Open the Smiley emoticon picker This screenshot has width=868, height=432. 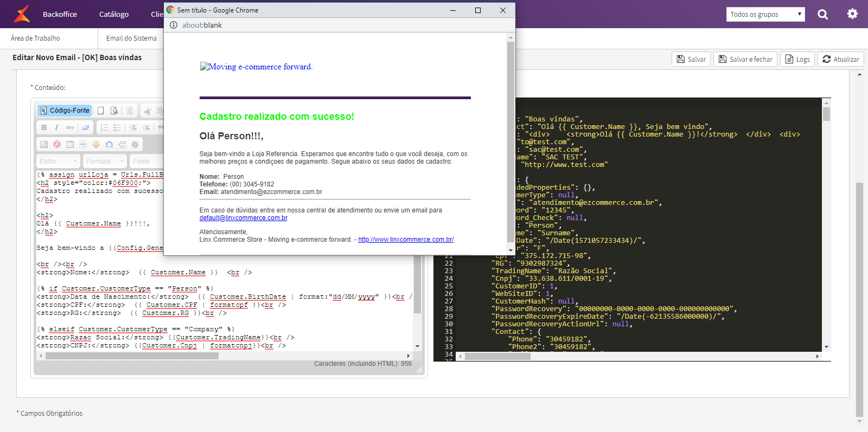coord(96,144)
